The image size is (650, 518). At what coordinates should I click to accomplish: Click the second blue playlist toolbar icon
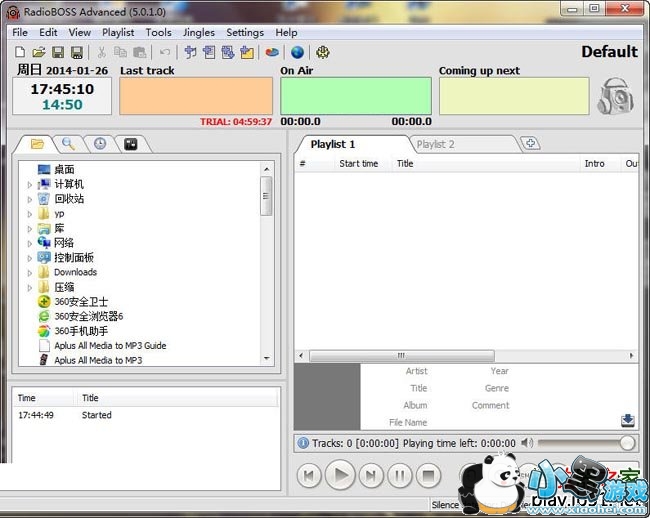[209, 52]
